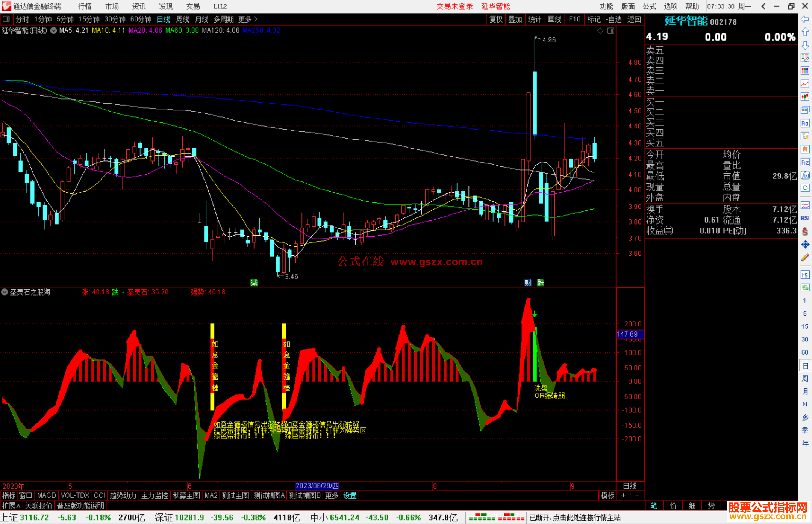Click the 交易未登录 link
This screenshot has height=524, width=812.
tap(454, 6)
